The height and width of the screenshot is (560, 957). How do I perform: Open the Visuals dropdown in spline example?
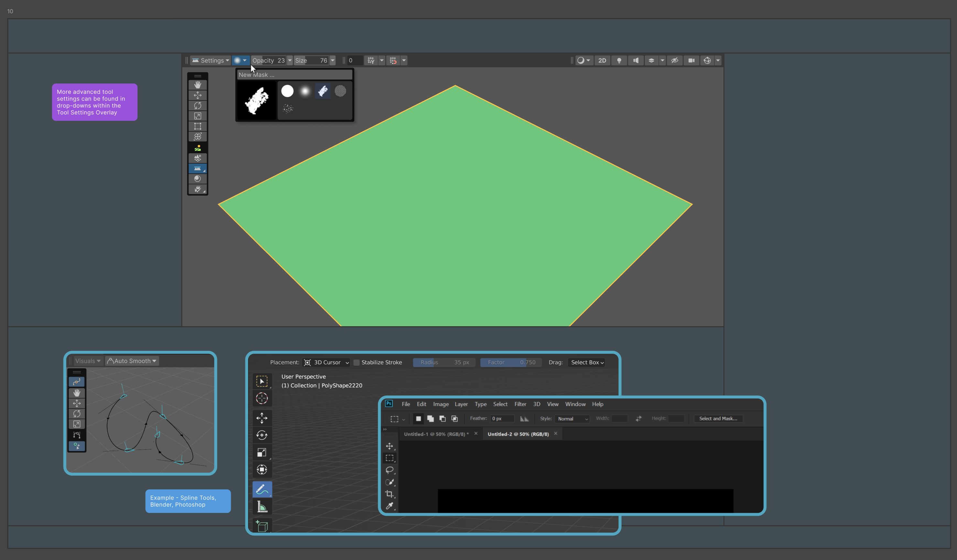pyautogui.click(x=88, y=361)
